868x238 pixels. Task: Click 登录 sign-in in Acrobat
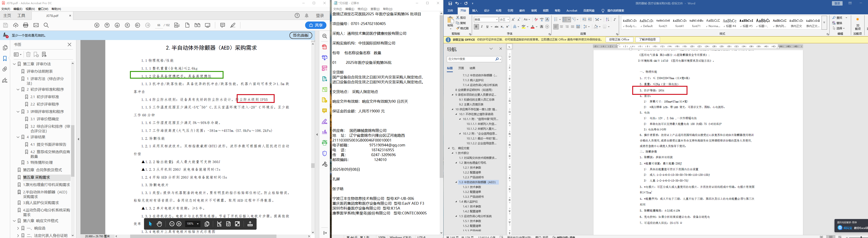click(x=320, y=15)
